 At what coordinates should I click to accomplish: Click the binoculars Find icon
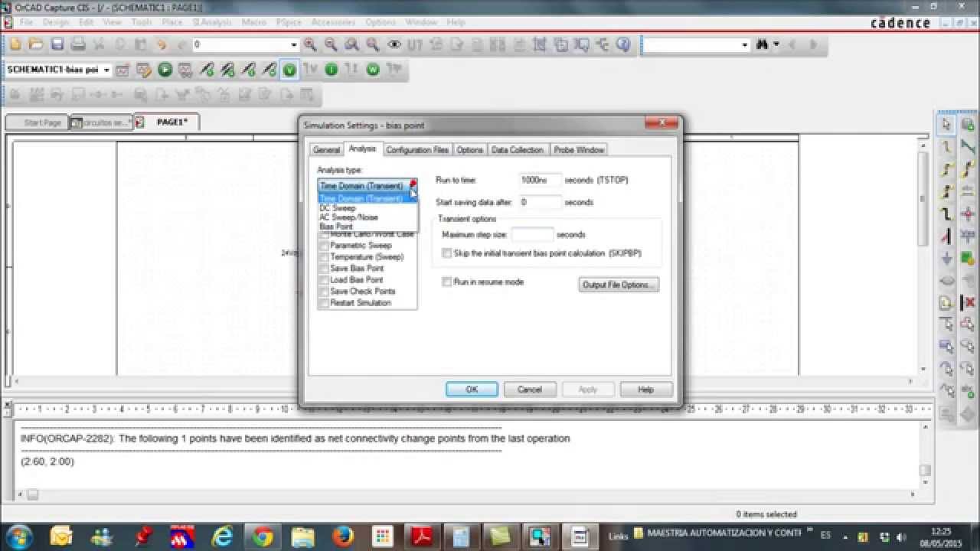(762, 45)
